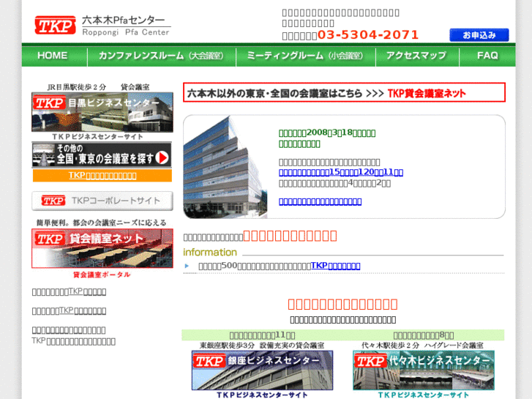Click the TKP代々木ビジネスセンター banner
This screenshot has width=532, height=399.
424,370
